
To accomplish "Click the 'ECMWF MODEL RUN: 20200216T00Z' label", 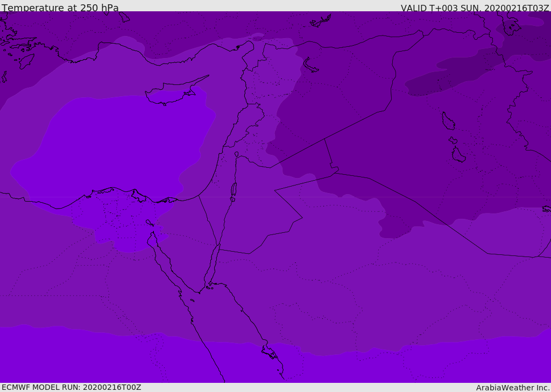I will (72, 388).
